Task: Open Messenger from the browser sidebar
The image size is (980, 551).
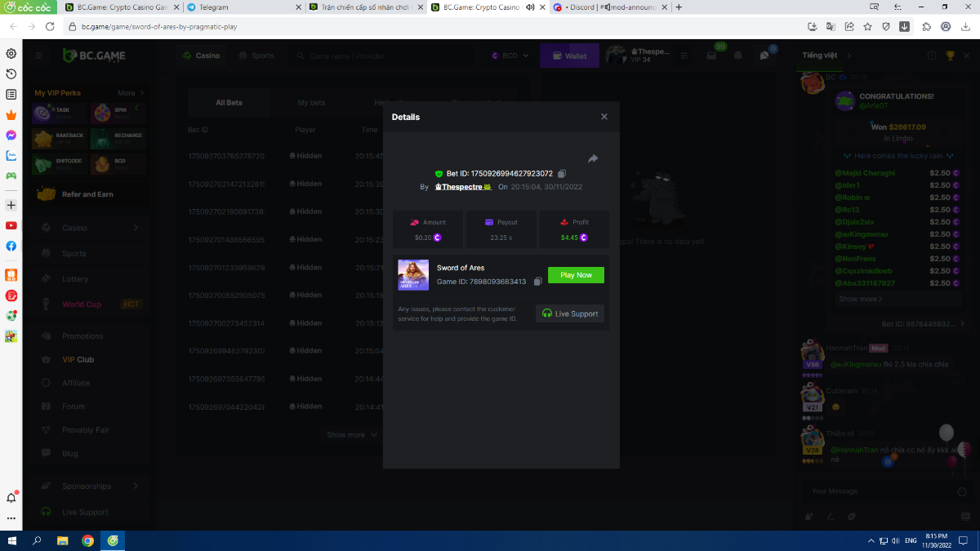Action: click(11, 136)
